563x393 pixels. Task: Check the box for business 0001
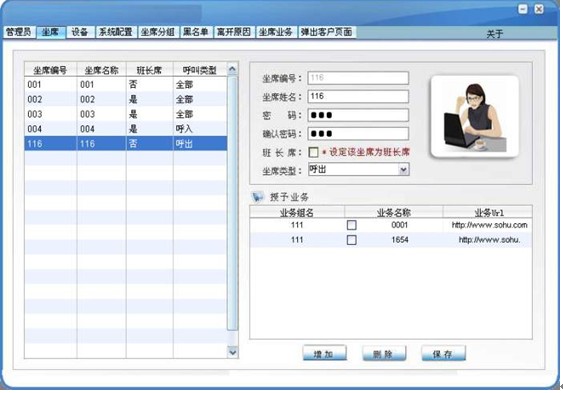point(352,225)
